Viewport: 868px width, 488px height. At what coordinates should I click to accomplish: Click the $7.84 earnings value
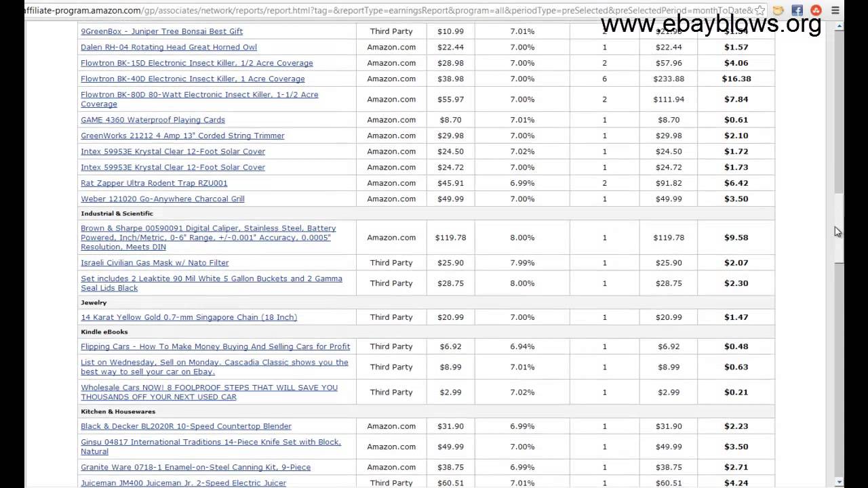(736, 99)
